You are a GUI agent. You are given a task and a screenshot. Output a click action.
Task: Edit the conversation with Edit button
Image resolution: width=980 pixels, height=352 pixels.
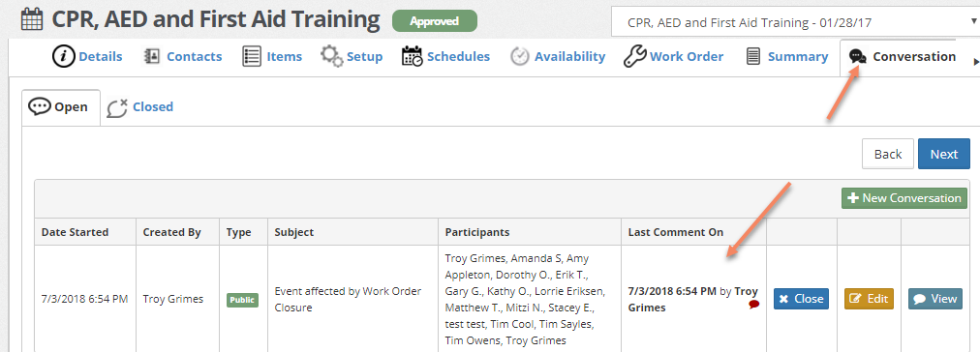869,299
